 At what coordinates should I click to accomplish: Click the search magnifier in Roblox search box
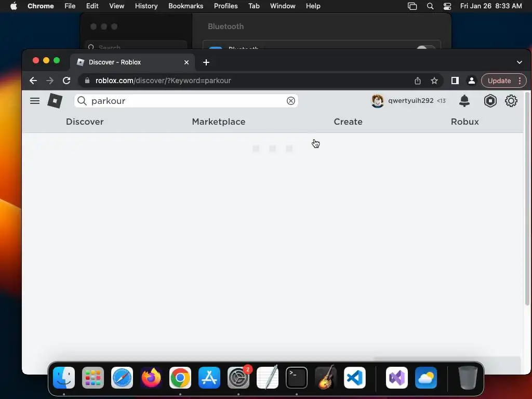(82, 101)
